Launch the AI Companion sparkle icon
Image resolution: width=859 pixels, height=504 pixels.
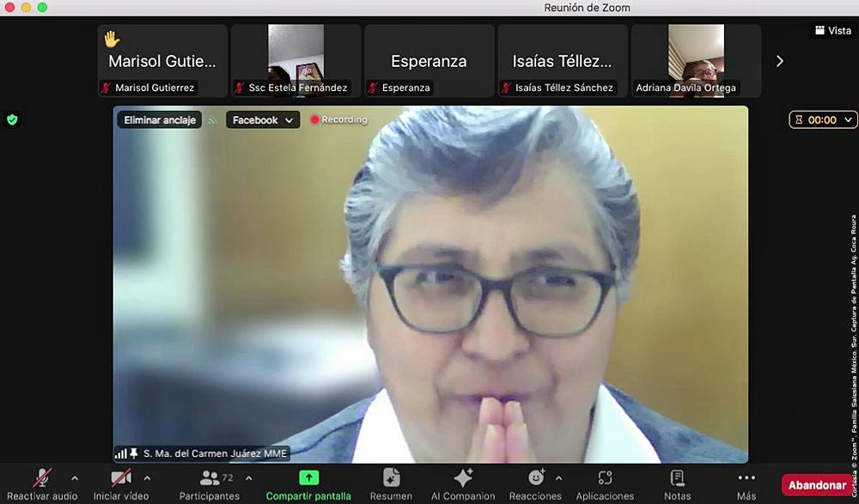(x=463, y=477)
